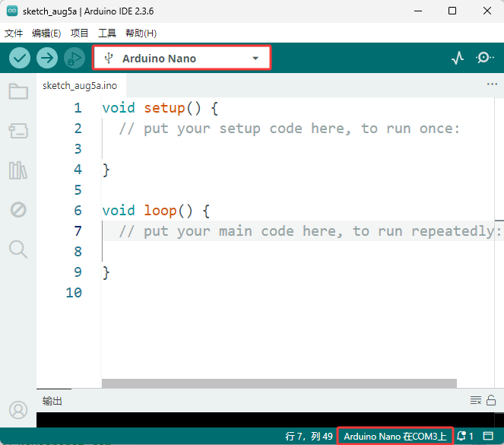Open the Sketchbook folder panel
Image resolution: width=504 pixels, height=445 pixels.
[18, 91]
